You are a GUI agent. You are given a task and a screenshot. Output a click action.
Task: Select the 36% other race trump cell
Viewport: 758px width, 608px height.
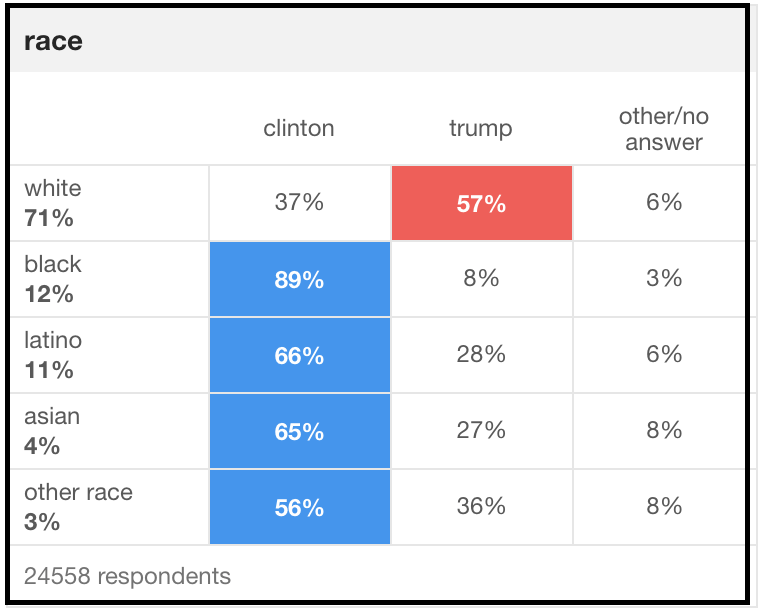point(481,507)
